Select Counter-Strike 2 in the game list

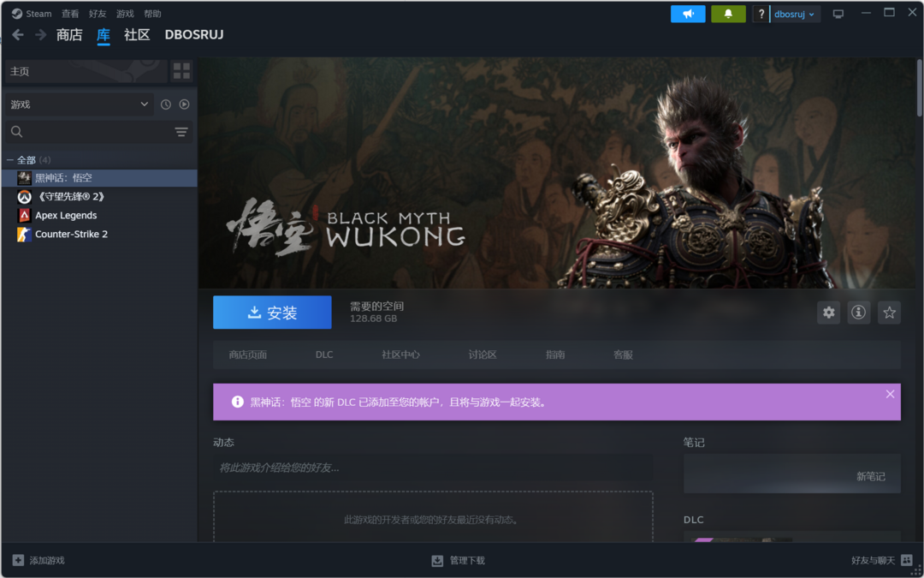click(x=99, y=234)
